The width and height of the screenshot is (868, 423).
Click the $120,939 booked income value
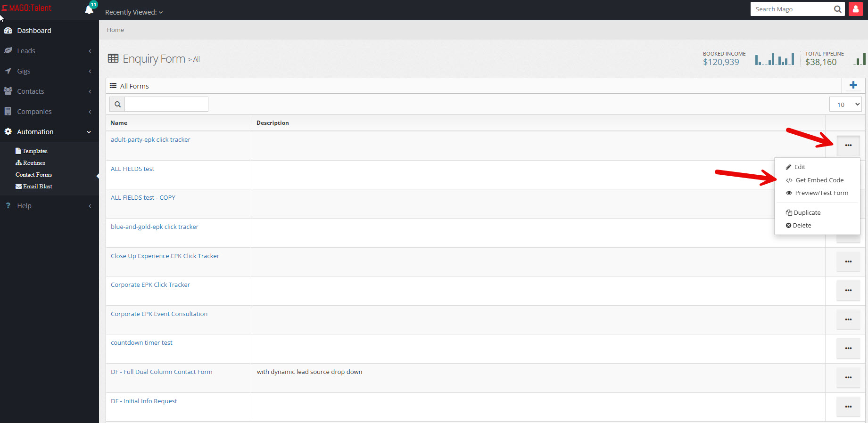click(721, 62)
